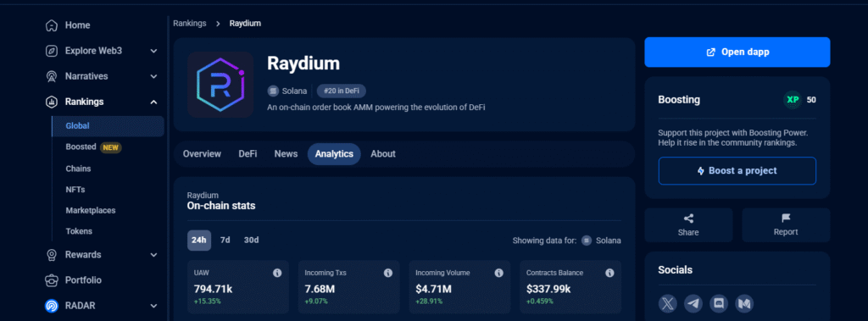Click the Home sidebar icon
The image size is (868, 321).
52,25
